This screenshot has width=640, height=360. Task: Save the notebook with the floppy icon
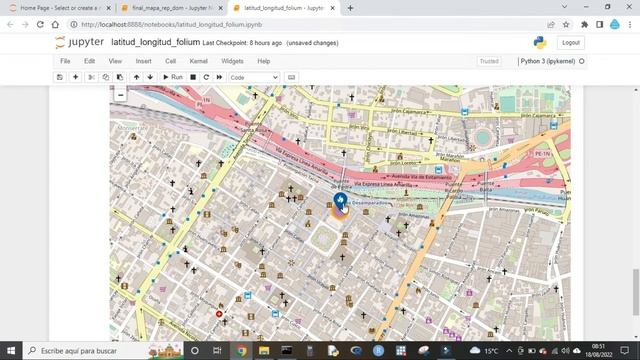60,77
